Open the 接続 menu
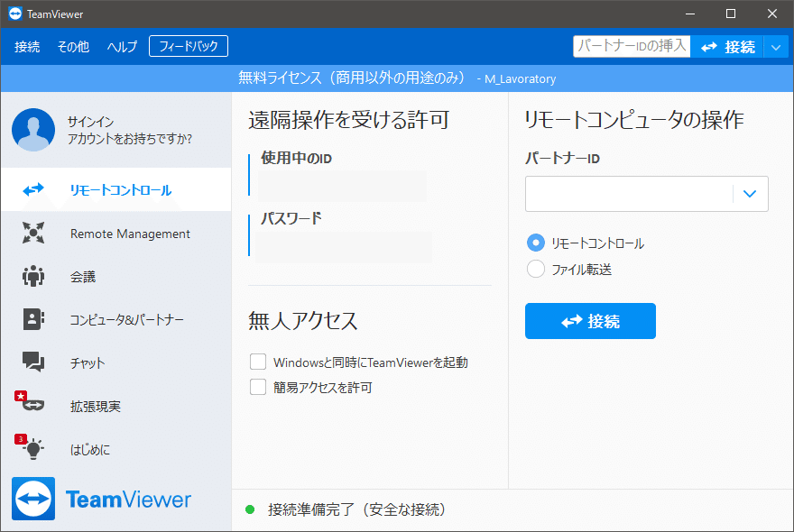 tap(27, 47)
